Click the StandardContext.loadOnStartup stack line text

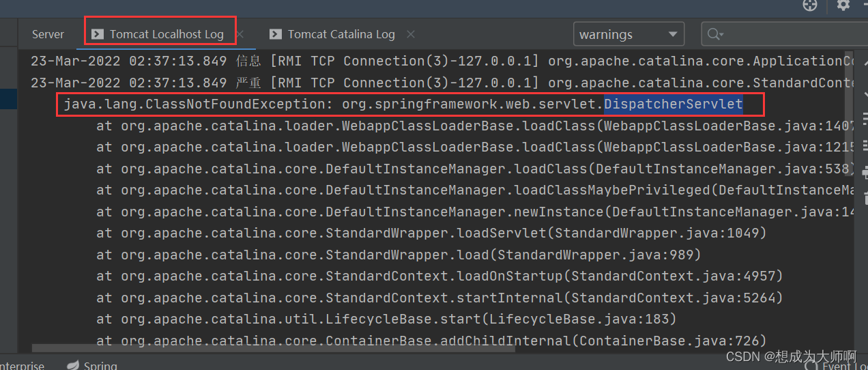pyautogui.click(x=439, y=276)
